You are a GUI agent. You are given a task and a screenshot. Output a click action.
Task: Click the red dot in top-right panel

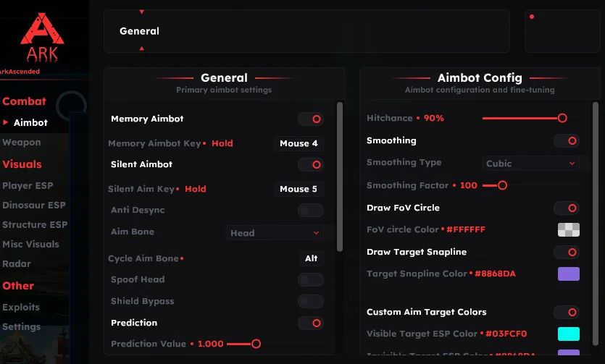(x=532, y=17)
